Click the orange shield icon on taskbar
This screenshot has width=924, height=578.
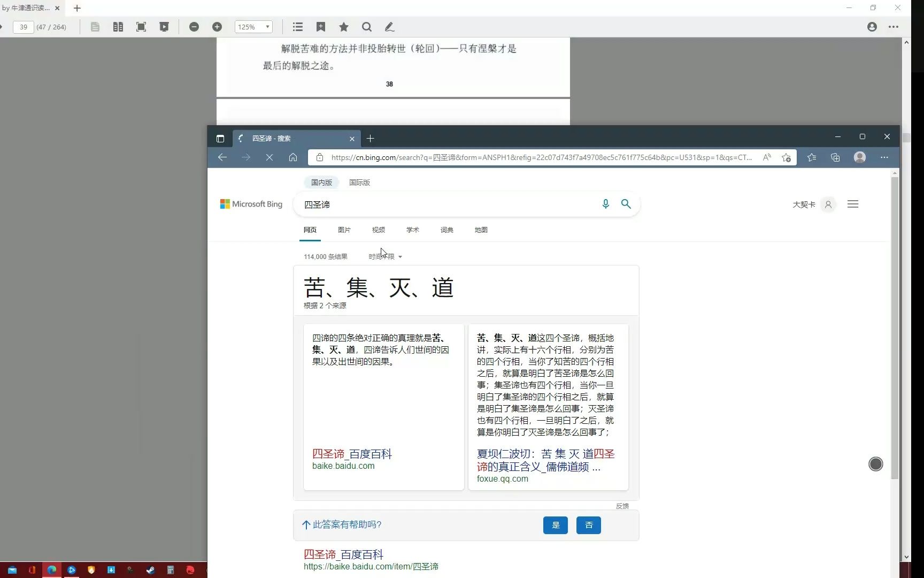91,570
